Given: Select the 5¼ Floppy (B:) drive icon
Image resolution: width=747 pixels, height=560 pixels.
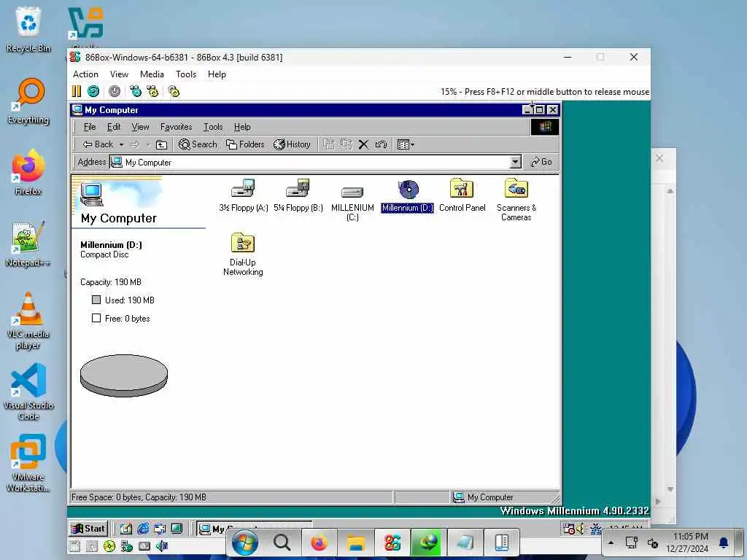Looking at the screenshot, I should coord(298,195).
